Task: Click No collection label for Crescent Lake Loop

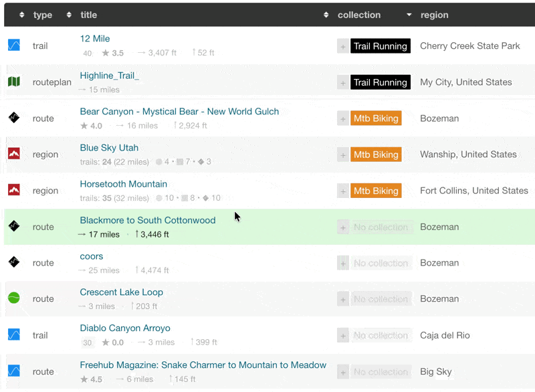Action: pos(380,299)
